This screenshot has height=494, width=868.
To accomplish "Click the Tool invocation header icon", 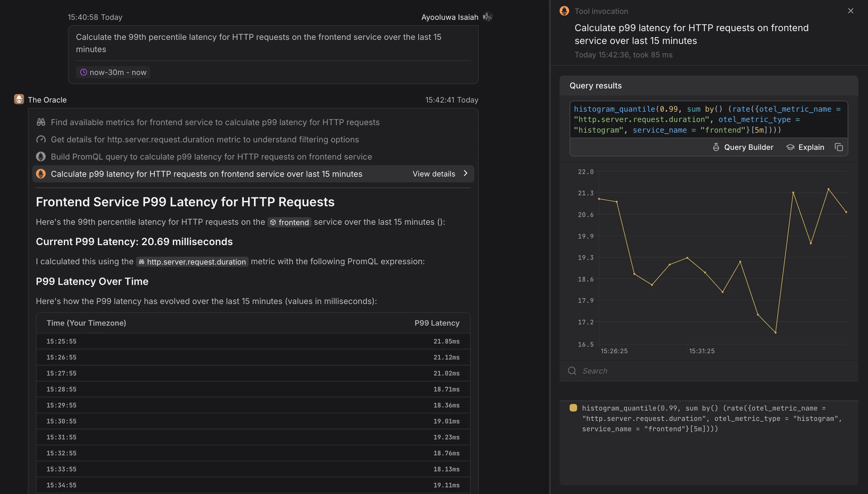I will pos(564,11).
